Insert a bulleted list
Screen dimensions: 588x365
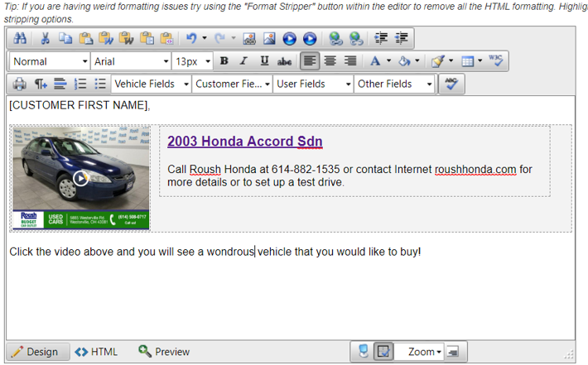100,84
